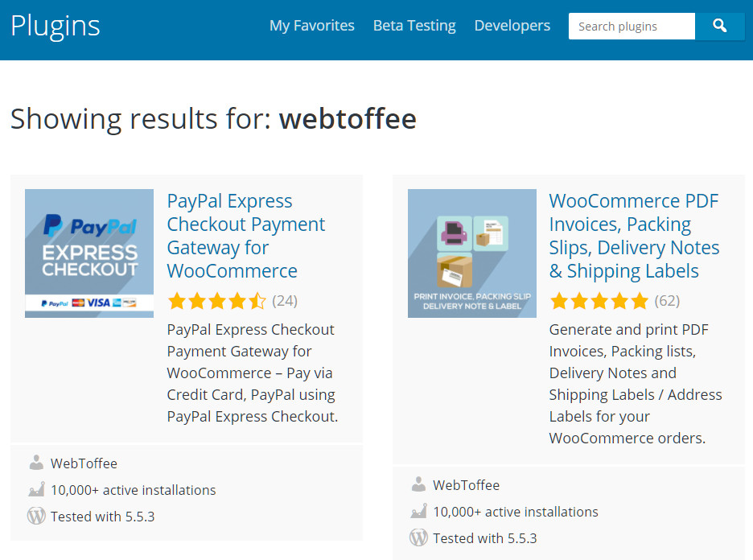Click the WordPress logo icon under PDF Invoices plugin
753x560 pixels.
click(418, 537)
